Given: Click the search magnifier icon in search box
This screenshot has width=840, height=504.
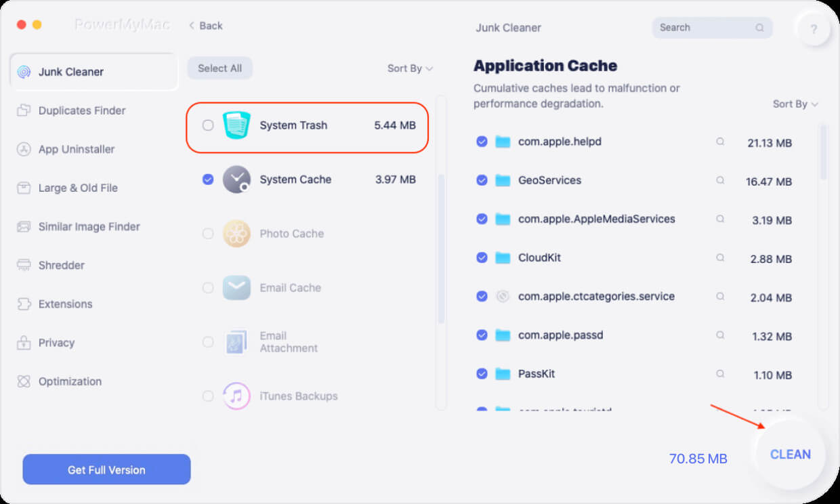Looking at the screenshot, I should pyautogui.click(x=760, y=28).
